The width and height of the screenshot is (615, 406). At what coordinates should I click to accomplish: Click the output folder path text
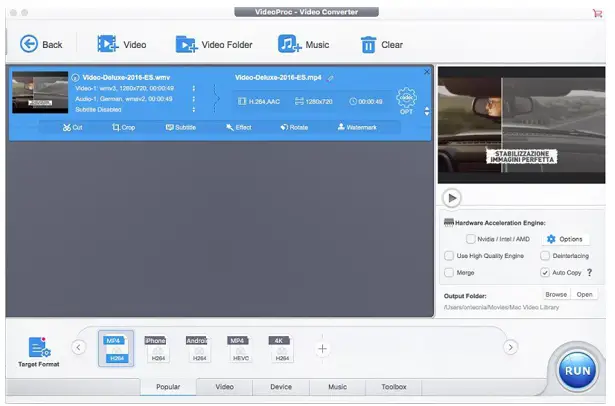tap(501, 308)
